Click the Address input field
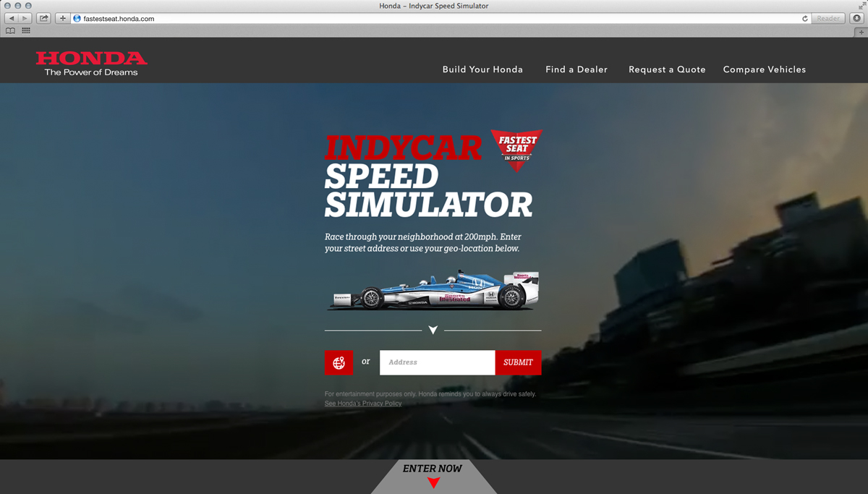Screen dimensions: 868x494 (438, 362)
